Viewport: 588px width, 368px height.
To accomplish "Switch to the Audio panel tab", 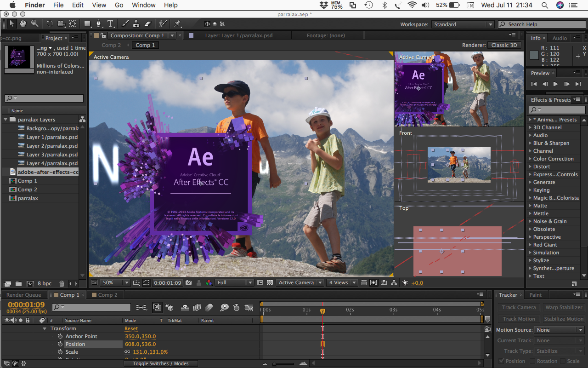I will [x=560, y=38].
